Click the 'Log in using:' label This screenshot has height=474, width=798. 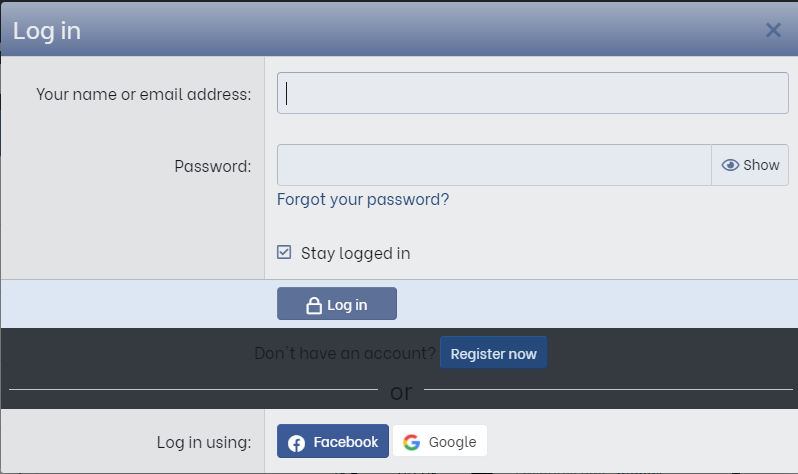(204, 442)
